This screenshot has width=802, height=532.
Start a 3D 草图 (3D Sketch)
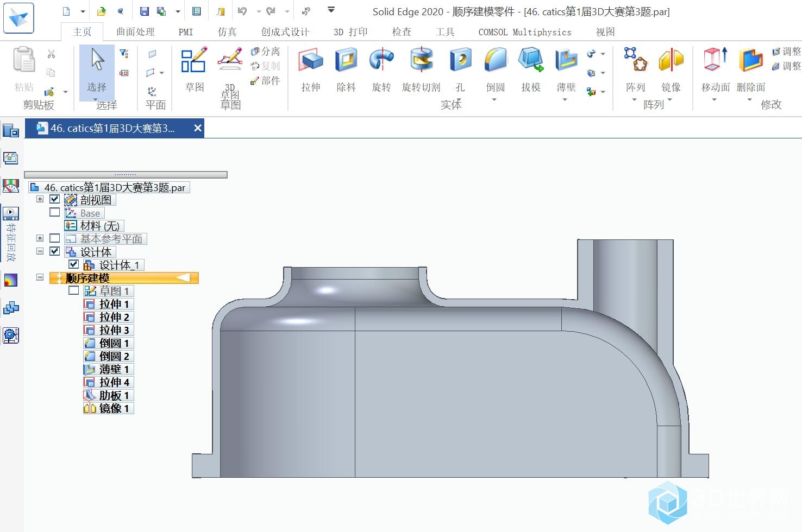pyautogui.click(x=230, y=73)
